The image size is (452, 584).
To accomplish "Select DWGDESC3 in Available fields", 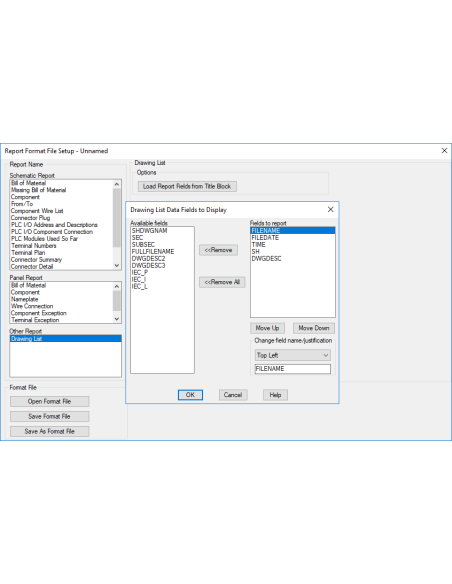I will pos(162,266).
